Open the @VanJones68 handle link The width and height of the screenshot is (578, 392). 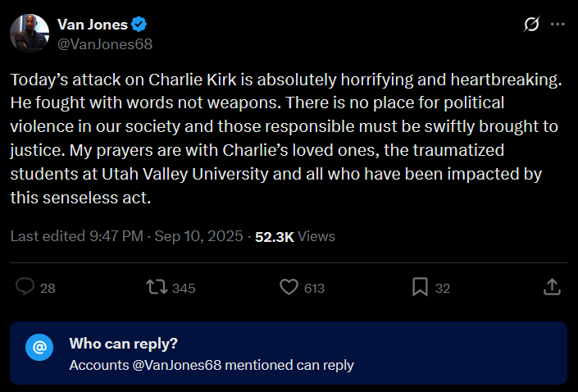pos(104,43)
